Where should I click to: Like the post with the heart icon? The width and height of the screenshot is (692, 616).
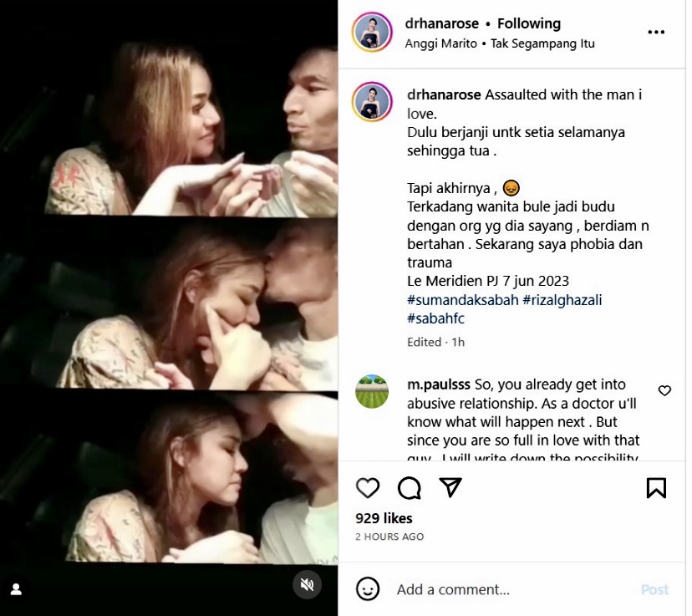click(368, 487)
